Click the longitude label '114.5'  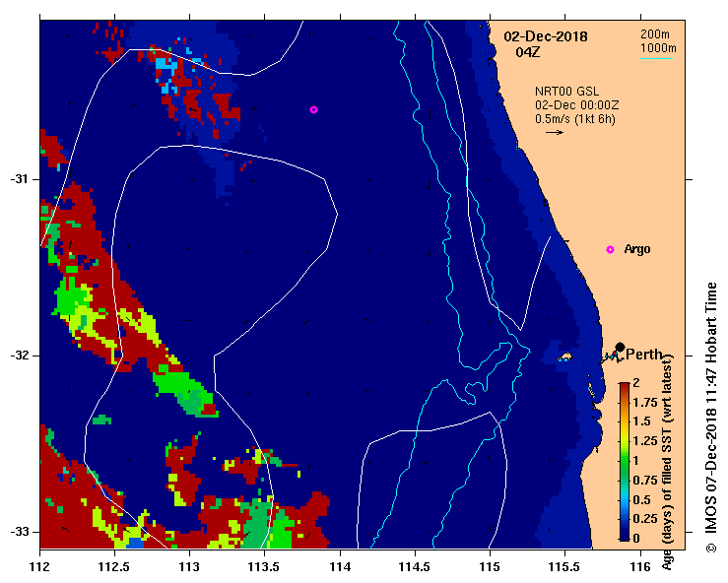pos(415,566)
